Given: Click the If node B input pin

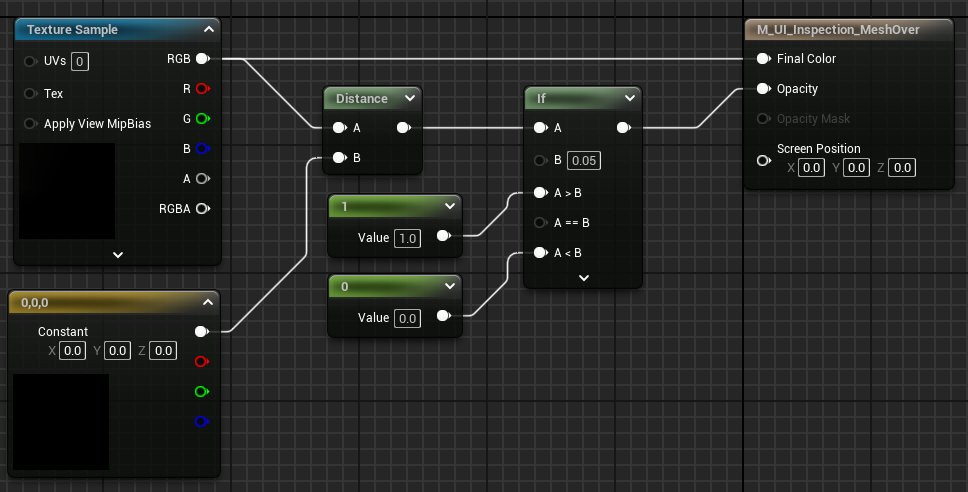Looking at the screenshot, I should click(541, 161).
